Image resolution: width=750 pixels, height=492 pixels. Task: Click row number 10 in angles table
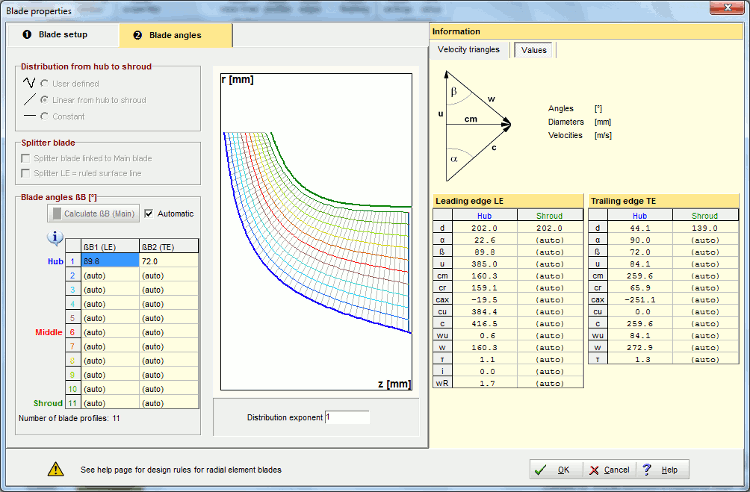[73, 389]
